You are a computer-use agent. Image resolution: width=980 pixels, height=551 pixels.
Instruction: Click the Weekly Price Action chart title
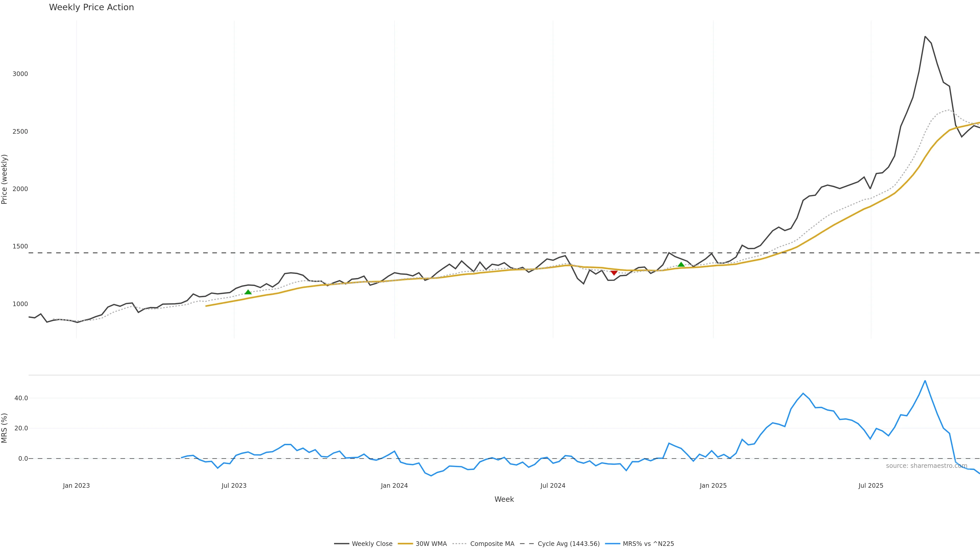coord(91,7)
